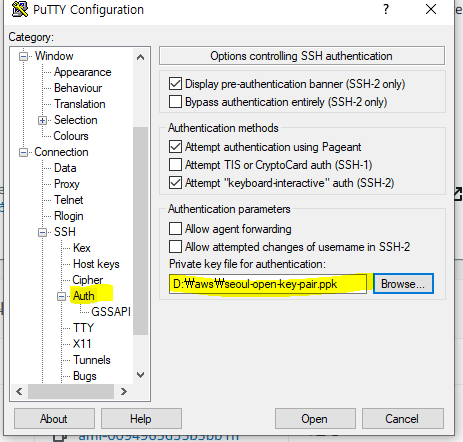Select Proxy under Connection
Screen dimensions: 463x442
pos(67,184)
